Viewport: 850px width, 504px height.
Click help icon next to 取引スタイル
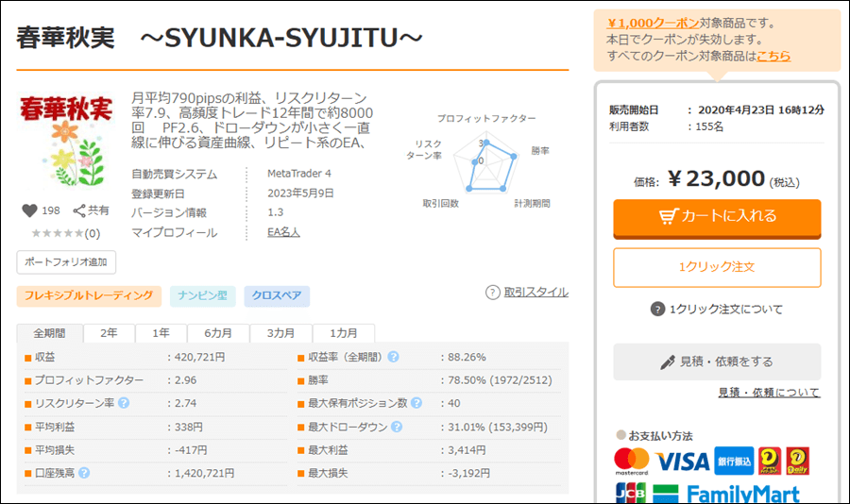[x=492, y=293]
